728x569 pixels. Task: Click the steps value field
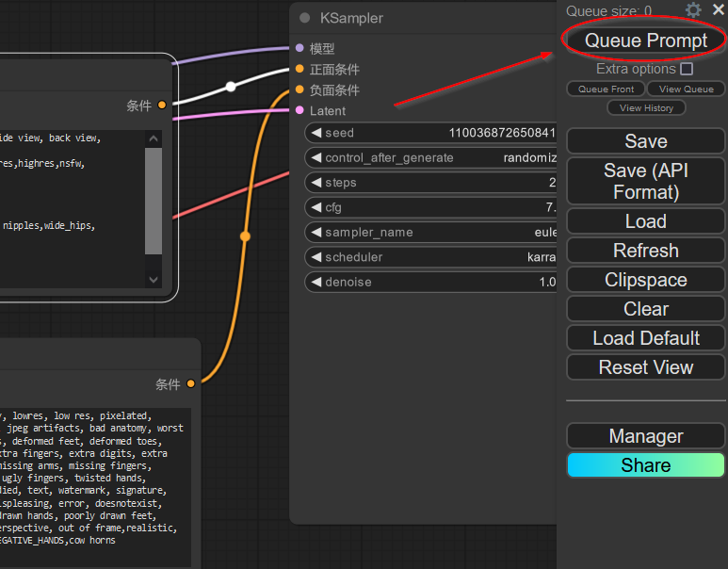(430, 183)
